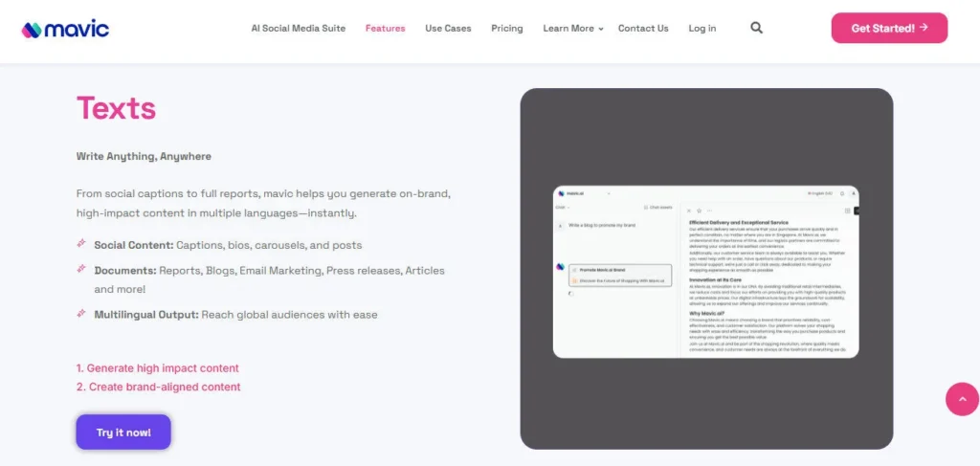Screen dimensions: 980x466
Task: Click the X close icon in the demo preview
Action: (689, 210)
